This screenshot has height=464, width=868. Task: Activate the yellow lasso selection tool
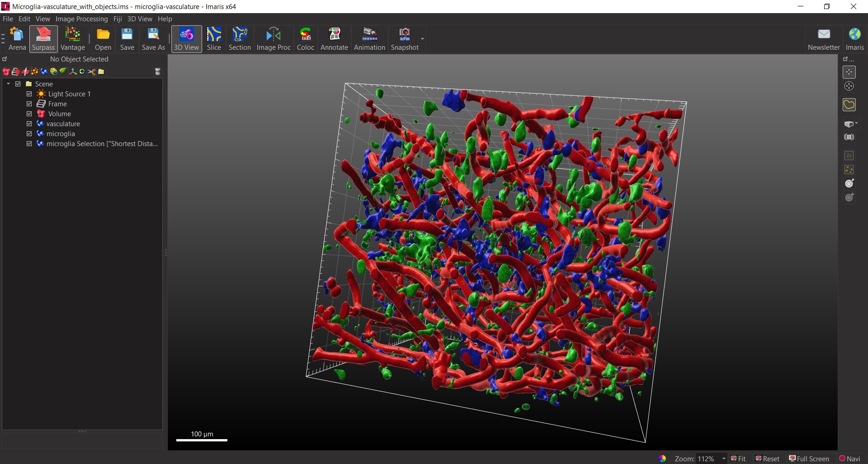[x=849, y=105]
